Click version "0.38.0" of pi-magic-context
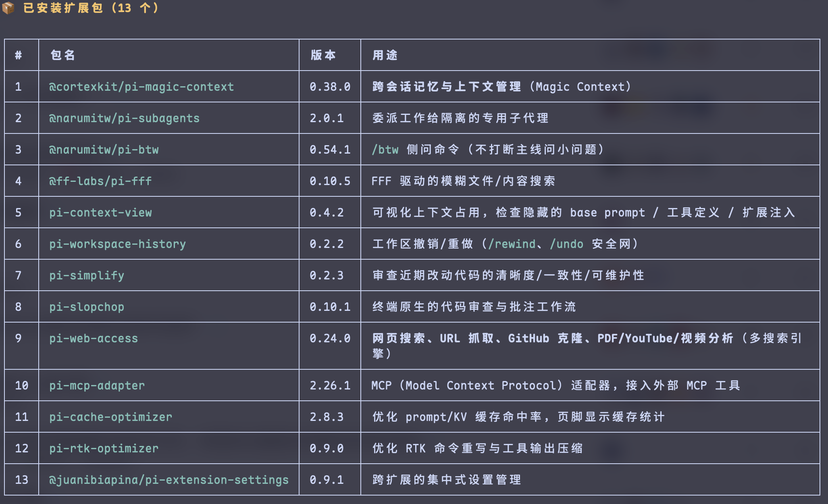This screenshot has height=504, width=828. (330, 87)
